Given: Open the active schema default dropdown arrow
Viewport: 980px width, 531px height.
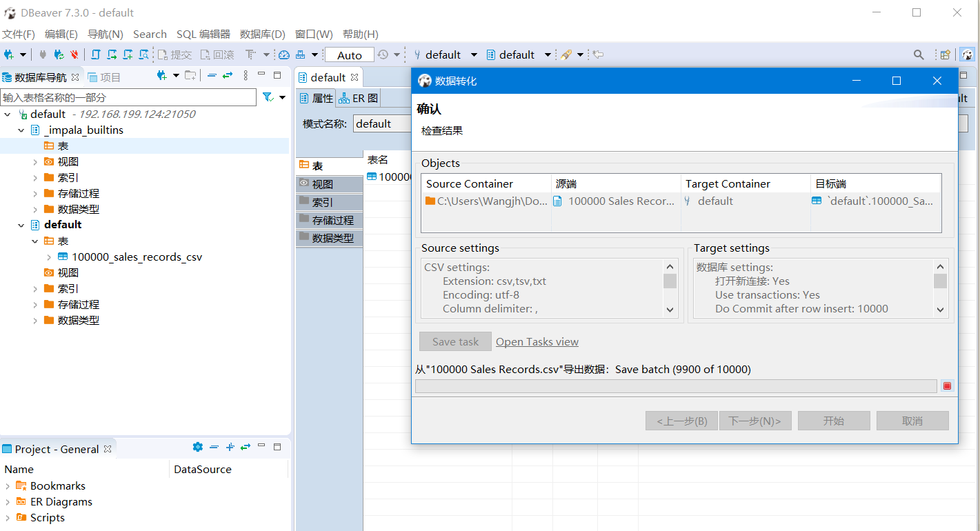Looking at the screenshot, I should (548, 55).
